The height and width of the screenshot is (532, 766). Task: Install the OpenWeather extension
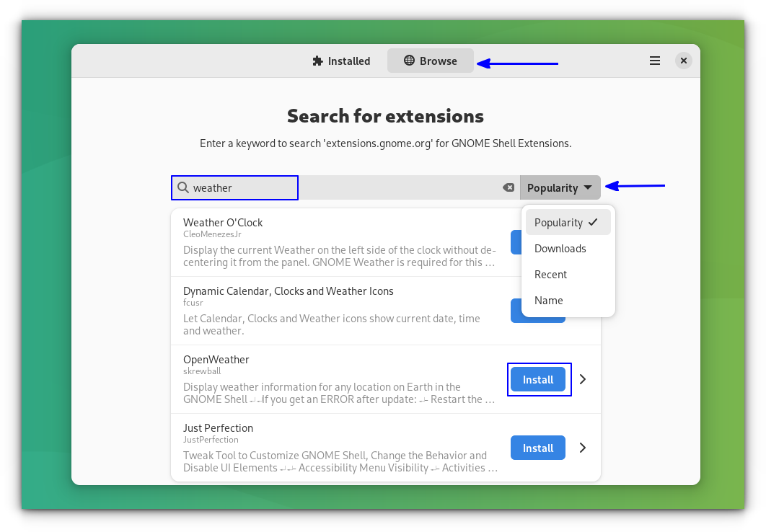(x=539, y=378)
